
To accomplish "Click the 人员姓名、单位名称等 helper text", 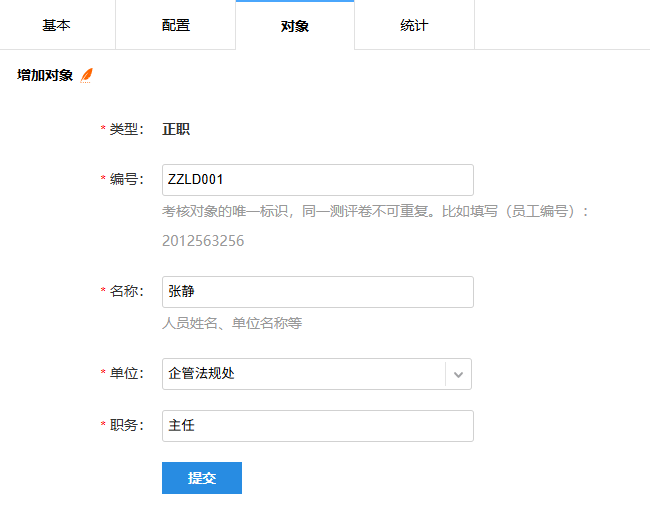I will 232,324.
